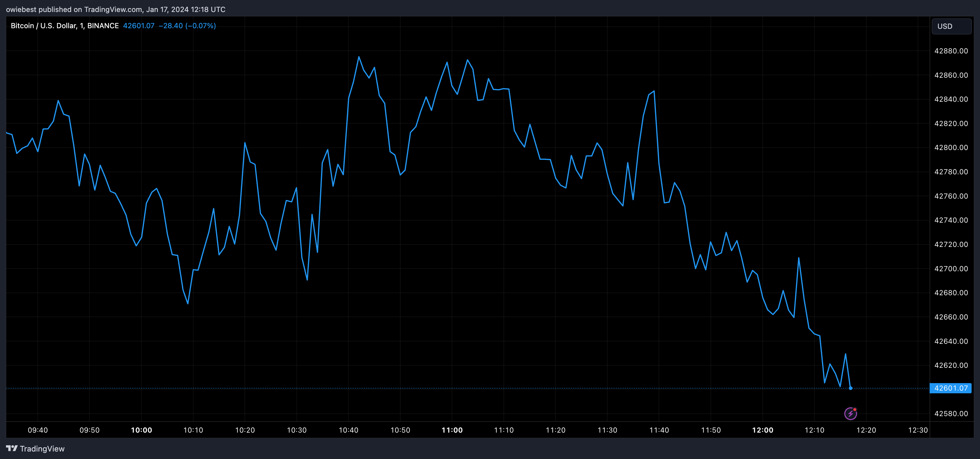Click the 11:10 time axis label
The height and width of the screenshot is (459, 980).
pyautogui.click(x=504, y=430)
